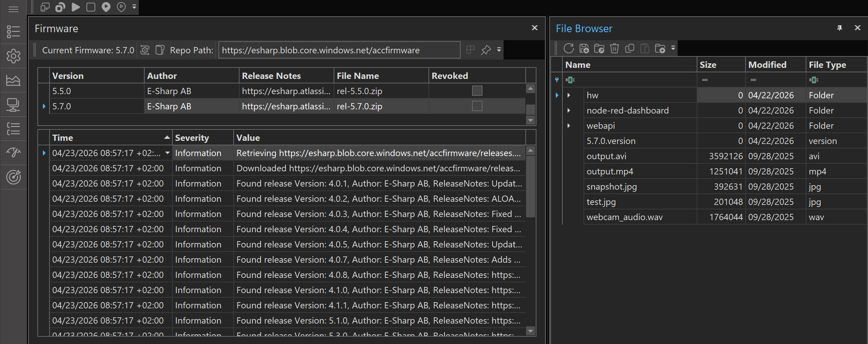Image resolution: width=868 pixels, height=344 pixels.
Task: Expand the node-red-dashboard folder
Action: [569, 110]
